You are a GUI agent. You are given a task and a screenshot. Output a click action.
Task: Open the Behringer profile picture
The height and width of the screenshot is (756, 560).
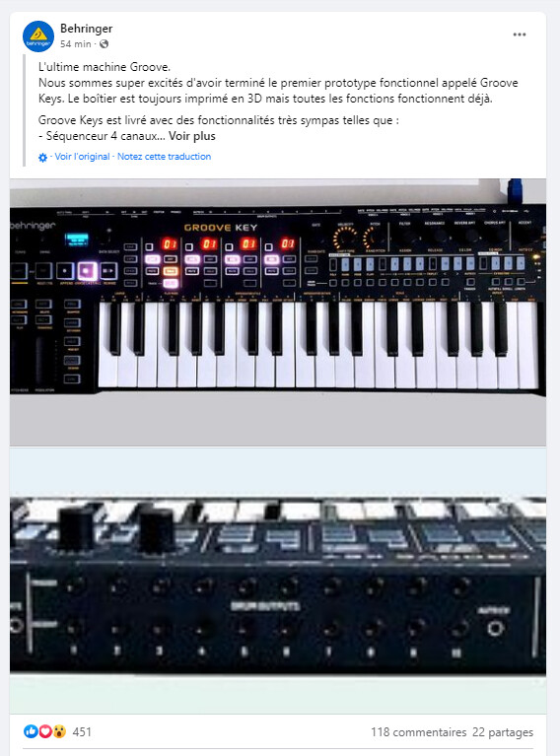pos(38,36)
